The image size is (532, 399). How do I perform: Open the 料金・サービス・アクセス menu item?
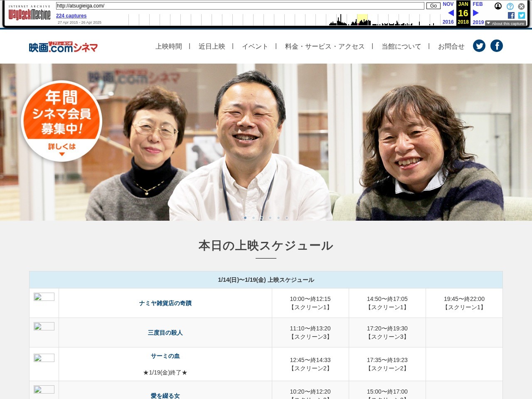[x=325, y=47]
